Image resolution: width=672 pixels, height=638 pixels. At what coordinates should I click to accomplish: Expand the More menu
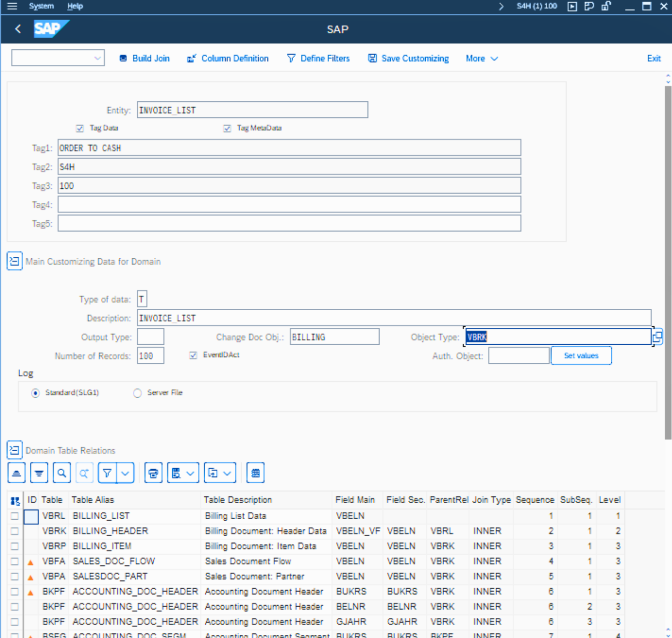(x=482, y=58)
